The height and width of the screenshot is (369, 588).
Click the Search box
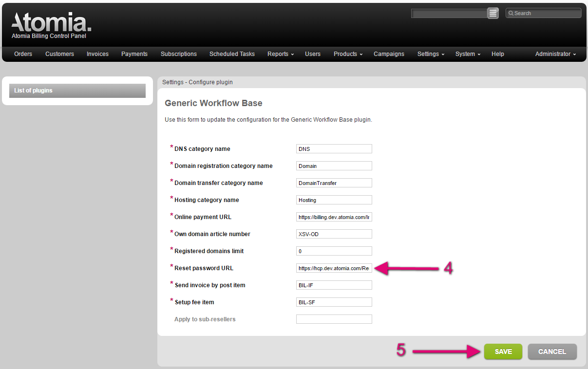click(x=544, y=13)
